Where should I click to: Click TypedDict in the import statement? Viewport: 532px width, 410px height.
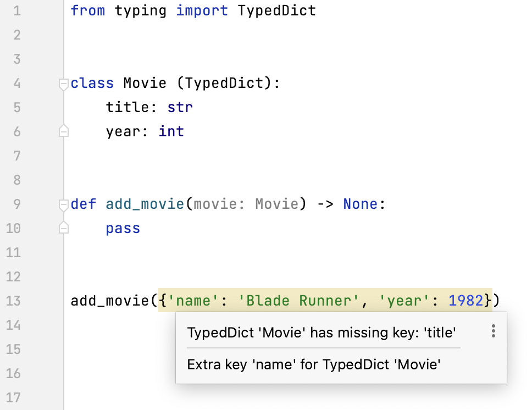coord(276,10)
